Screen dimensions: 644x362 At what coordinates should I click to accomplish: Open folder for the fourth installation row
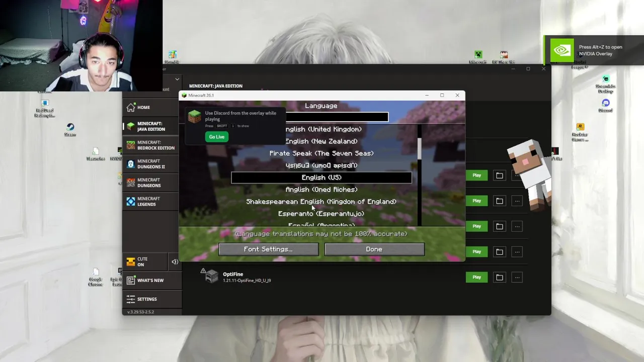(499, 251)
